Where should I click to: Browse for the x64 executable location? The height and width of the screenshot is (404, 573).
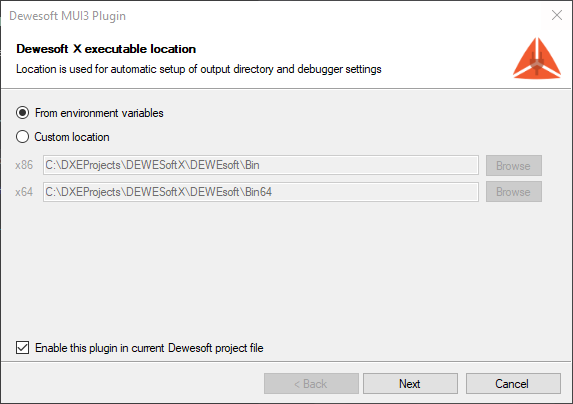(513, 192)
